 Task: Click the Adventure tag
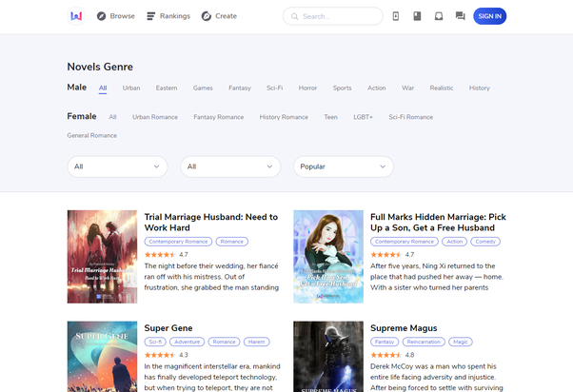pyautogui.click(x=187, y=342)
